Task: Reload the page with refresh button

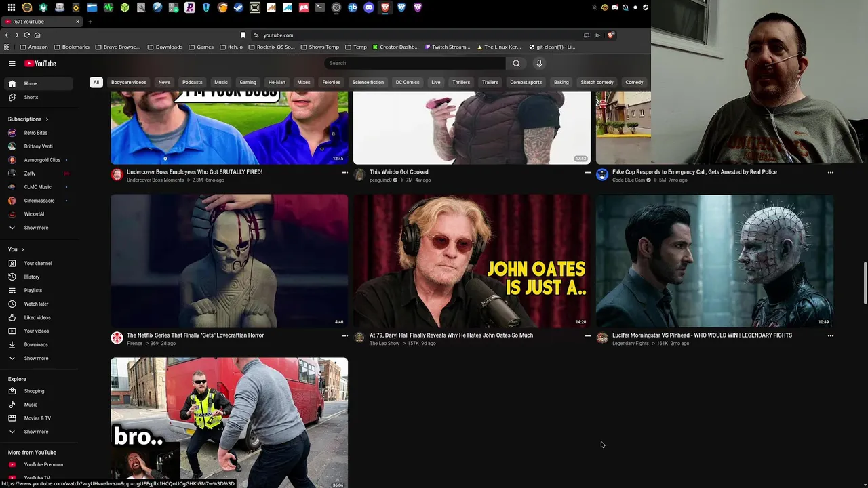Action: click(27, 35)
